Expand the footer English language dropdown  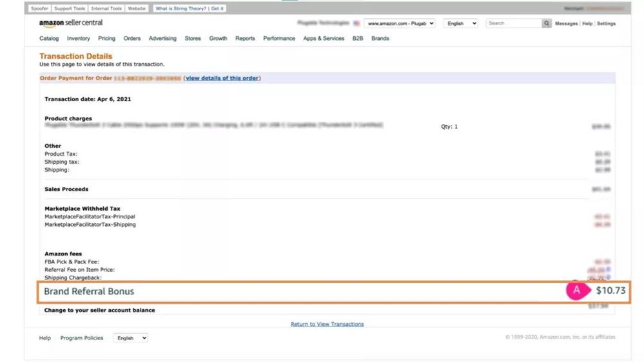[131, 338]
